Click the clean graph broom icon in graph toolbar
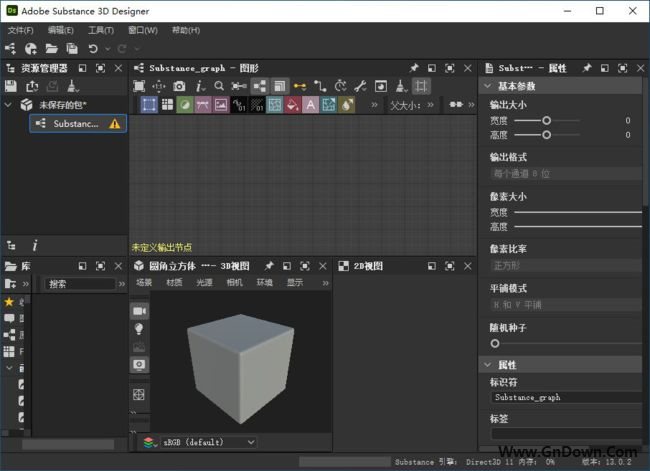The height and width of the screenshot is (471, 650). tap(401, 86)
